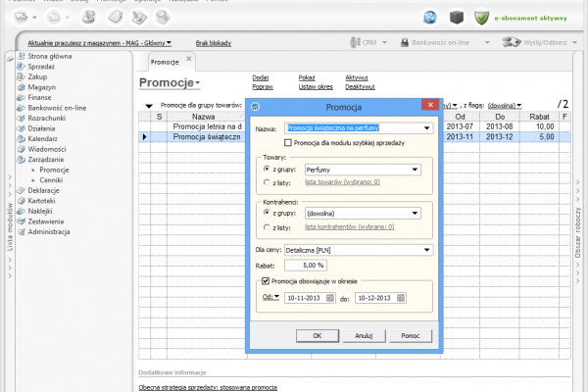
Task: Confirm the dialog with OK button
Action: click(317, 335)
